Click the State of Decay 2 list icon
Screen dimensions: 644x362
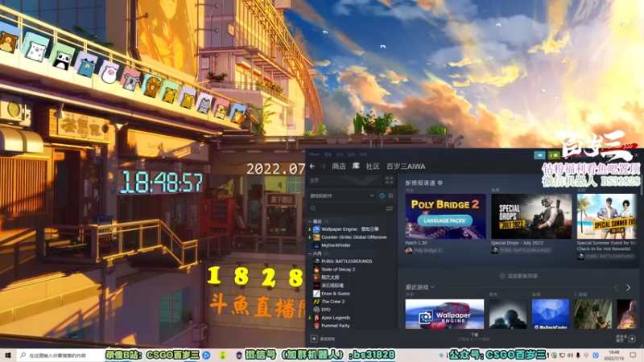click(316, 269)
